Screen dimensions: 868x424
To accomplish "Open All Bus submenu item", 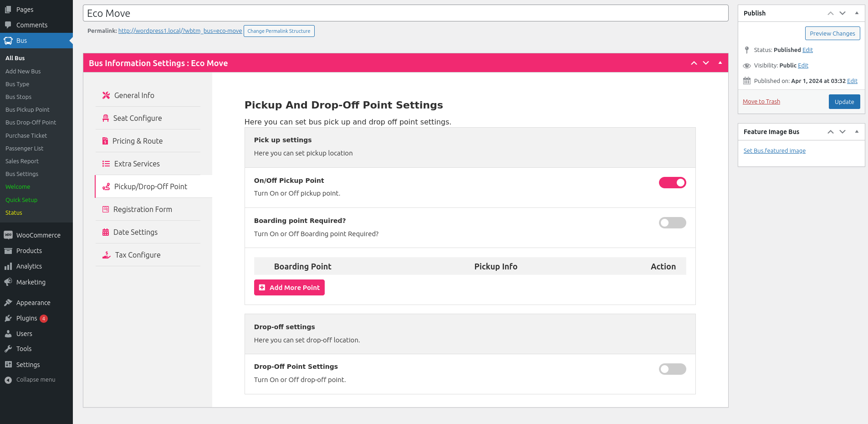I will coord(15,58).
